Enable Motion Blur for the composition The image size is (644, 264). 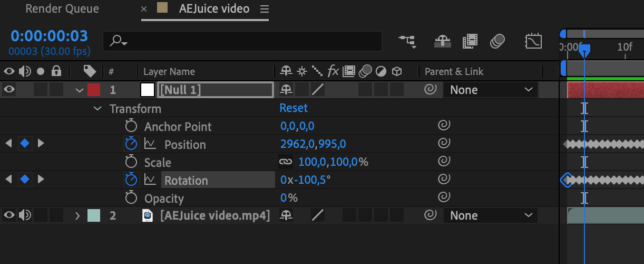pos(497,41)
